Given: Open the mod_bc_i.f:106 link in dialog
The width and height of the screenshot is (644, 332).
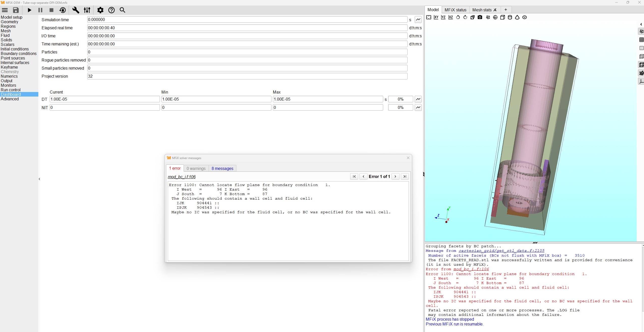Looking at the screenshot, I should pyautogui.click(x=182, y=177).
